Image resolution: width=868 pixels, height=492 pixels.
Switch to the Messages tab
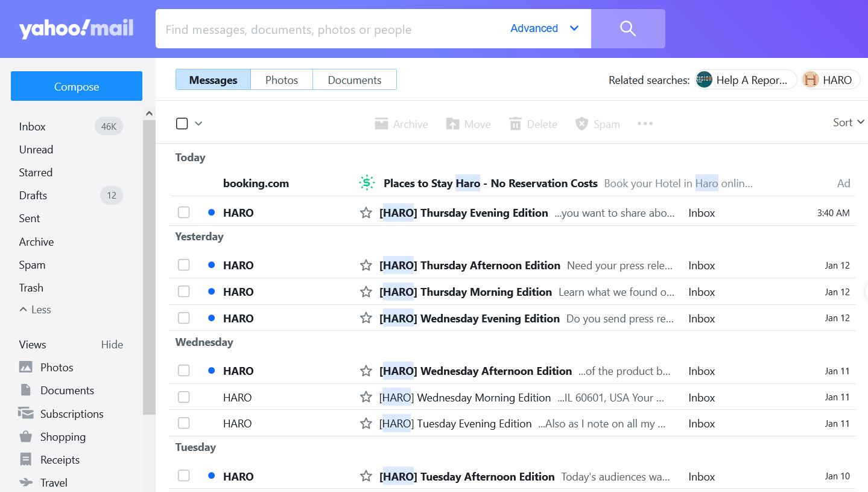click(x=213, y=80)
